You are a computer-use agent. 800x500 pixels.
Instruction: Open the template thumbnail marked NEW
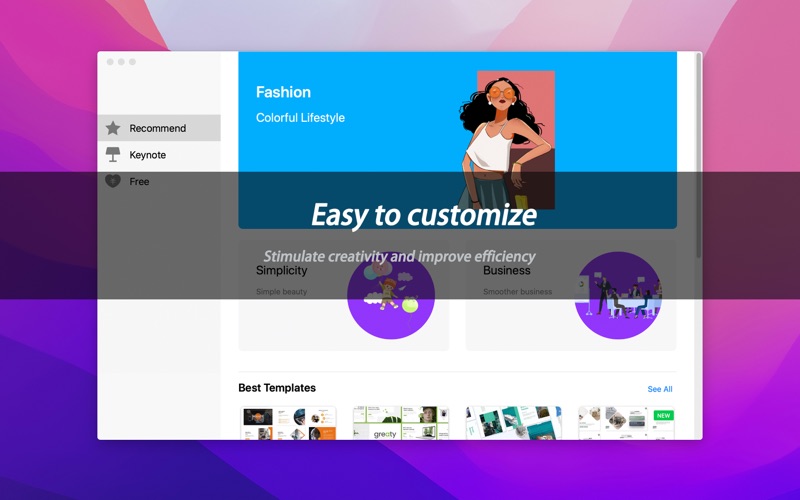[627, 423]
